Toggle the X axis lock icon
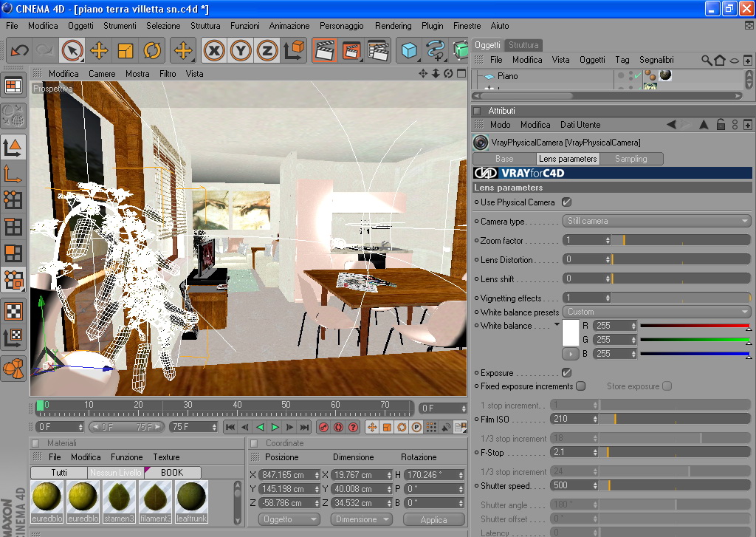Image resolution: width=756 pixels, height=537 pixels. tap(214, 50)
